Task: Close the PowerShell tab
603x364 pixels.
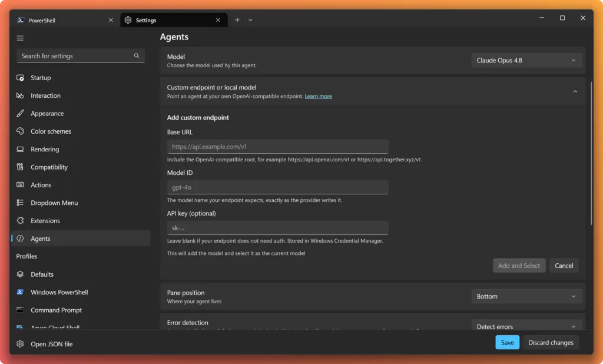Action: click(x=111, y=20)
